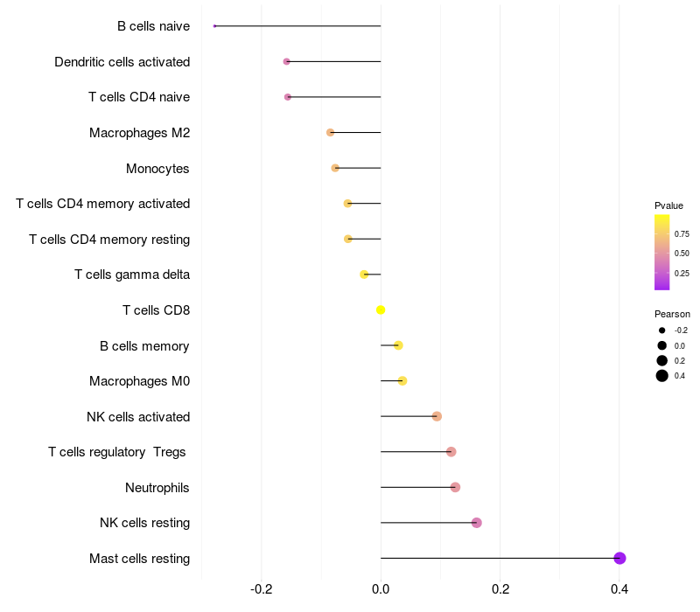Click the Macrophages M2 data point
The height and width of the screenshot is (612, 700).
pos(331,133)
